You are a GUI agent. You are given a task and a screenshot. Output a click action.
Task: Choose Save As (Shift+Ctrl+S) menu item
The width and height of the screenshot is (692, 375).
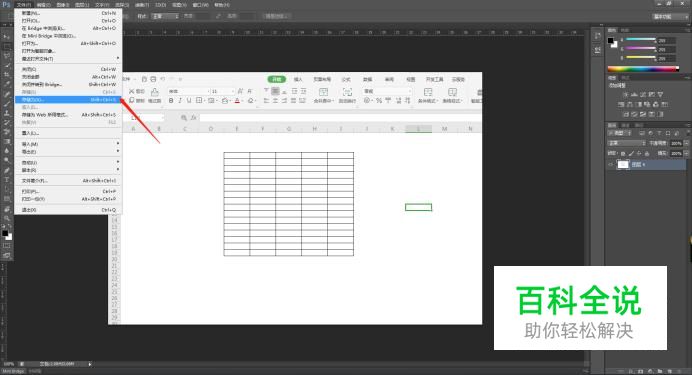tap(68, 100)
